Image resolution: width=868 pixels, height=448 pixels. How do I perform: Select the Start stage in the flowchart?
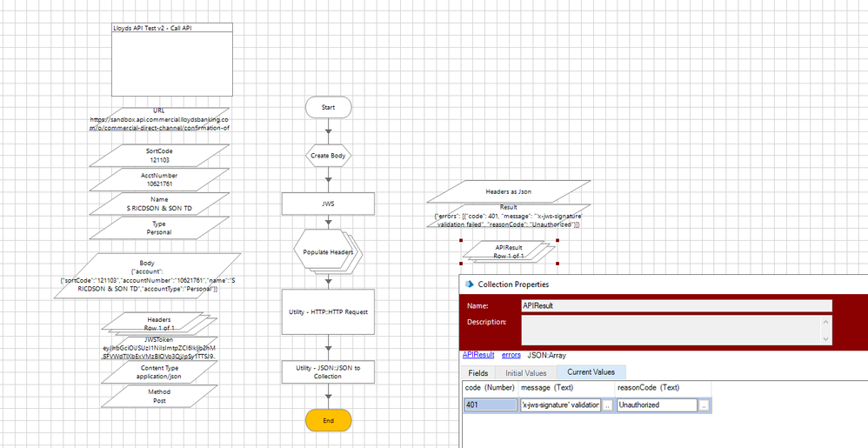(x=328, y=106)
